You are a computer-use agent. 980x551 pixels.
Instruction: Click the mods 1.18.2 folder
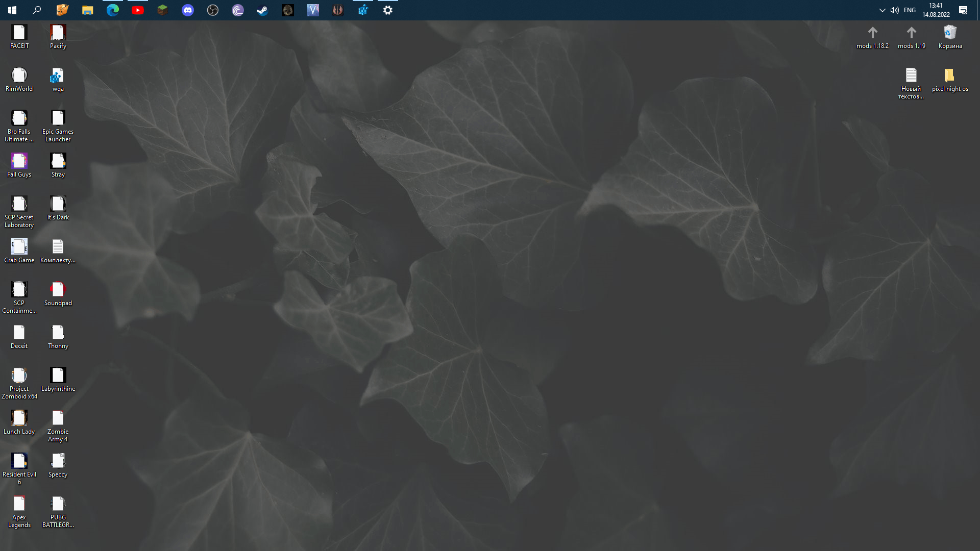tap(872, 36)
